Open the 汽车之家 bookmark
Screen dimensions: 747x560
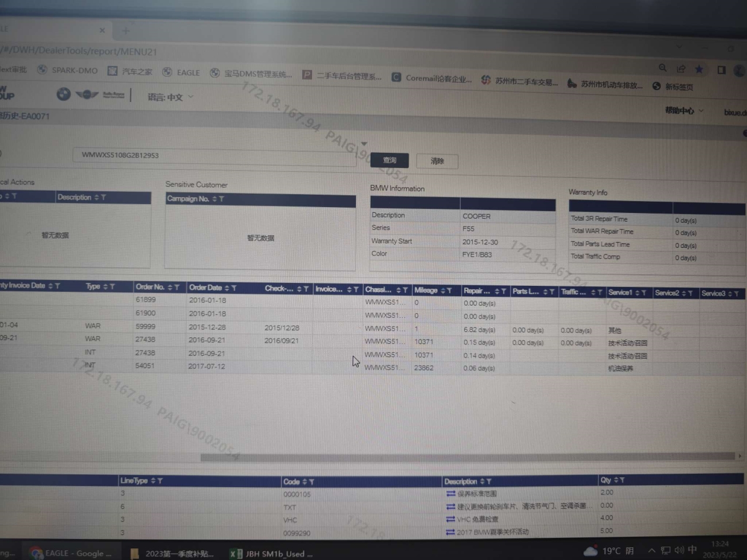(x=130, y=71)
